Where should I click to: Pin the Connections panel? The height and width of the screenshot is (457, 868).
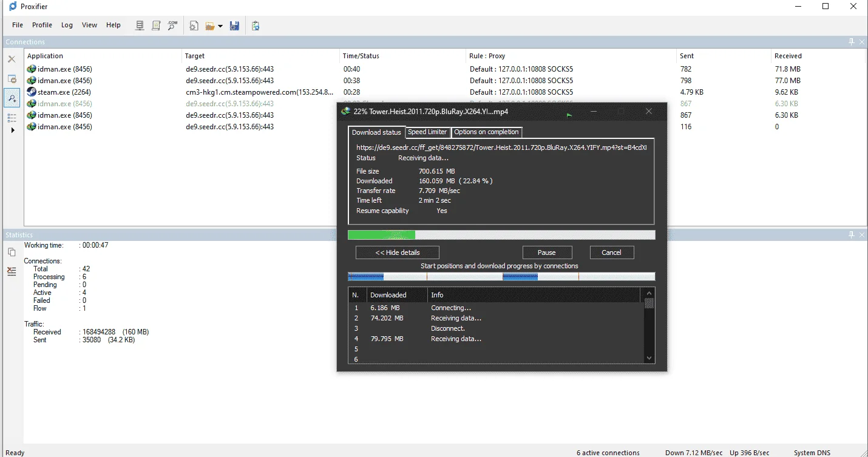[852, 42]
